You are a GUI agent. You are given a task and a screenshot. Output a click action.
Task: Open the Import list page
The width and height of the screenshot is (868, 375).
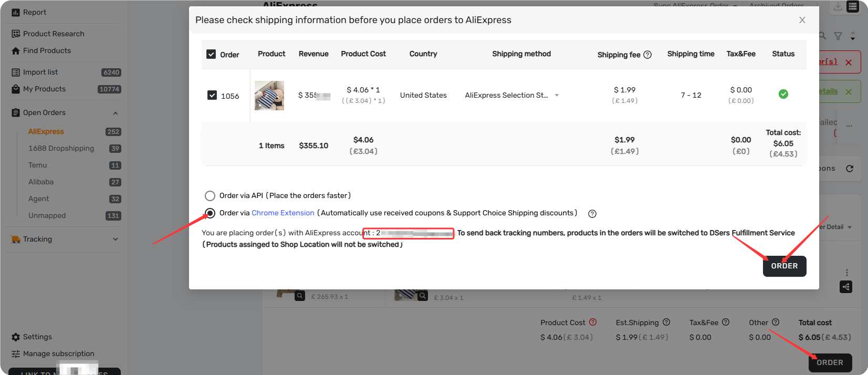coord(40,72)
